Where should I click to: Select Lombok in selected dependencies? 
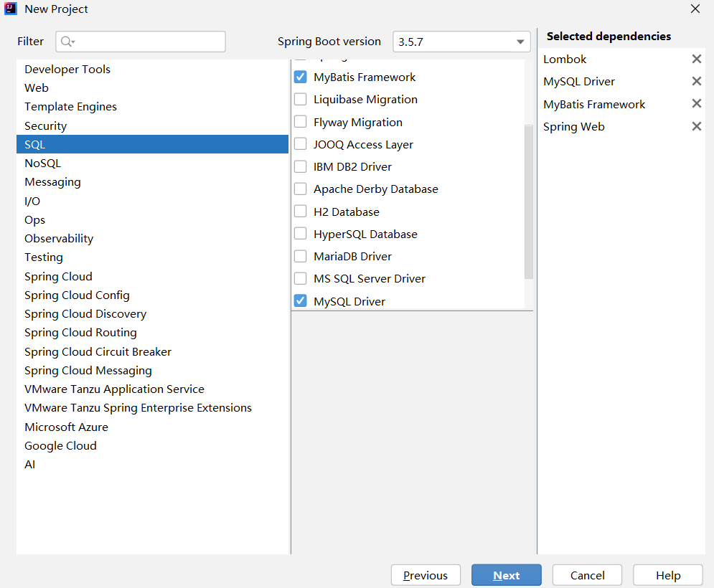pos(565,60)
